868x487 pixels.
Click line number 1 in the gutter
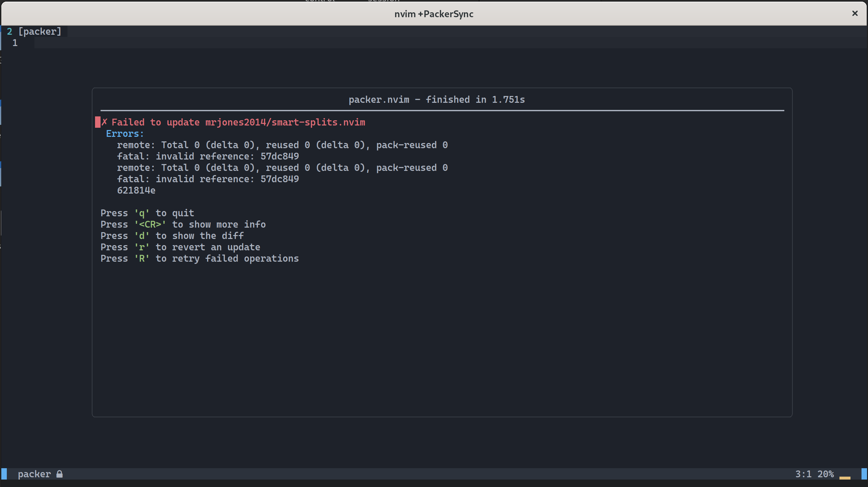[15, 43]
